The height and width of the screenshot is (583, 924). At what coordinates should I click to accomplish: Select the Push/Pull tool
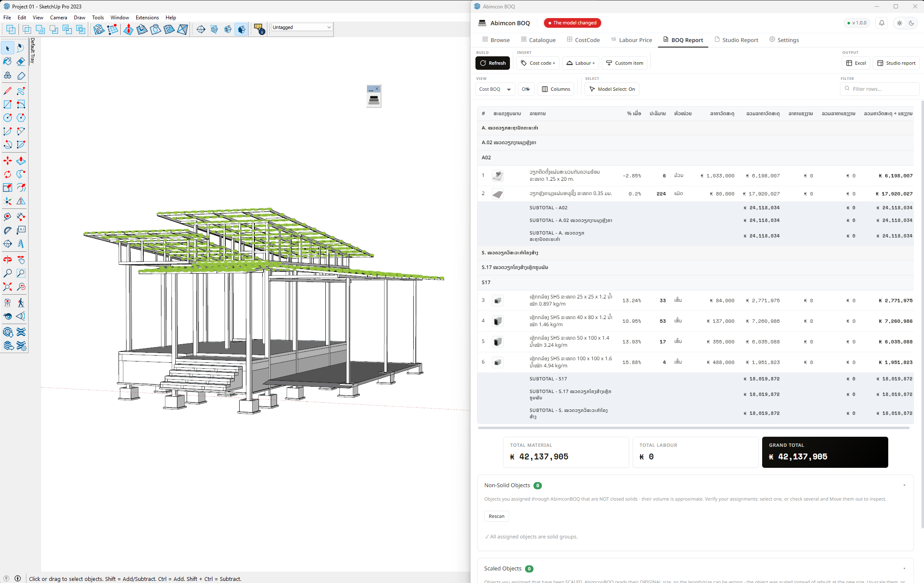coord(21,161)
